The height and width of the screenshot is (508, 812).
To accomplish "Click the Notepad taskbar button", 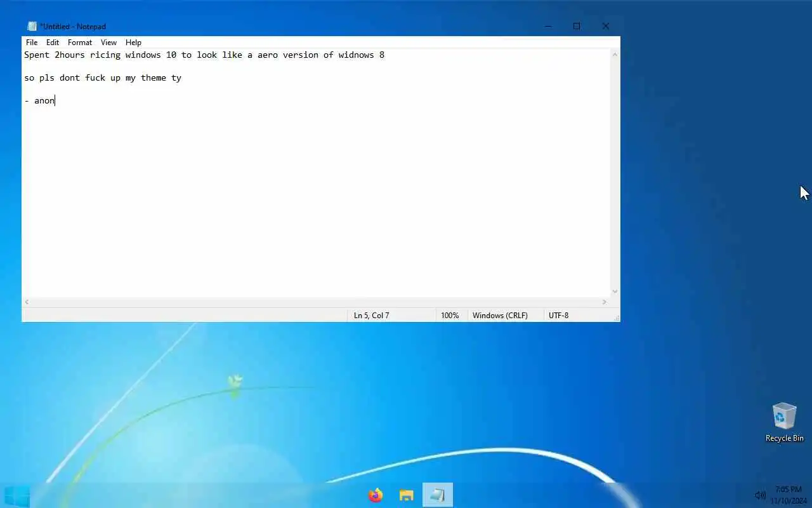I will 438,495.
